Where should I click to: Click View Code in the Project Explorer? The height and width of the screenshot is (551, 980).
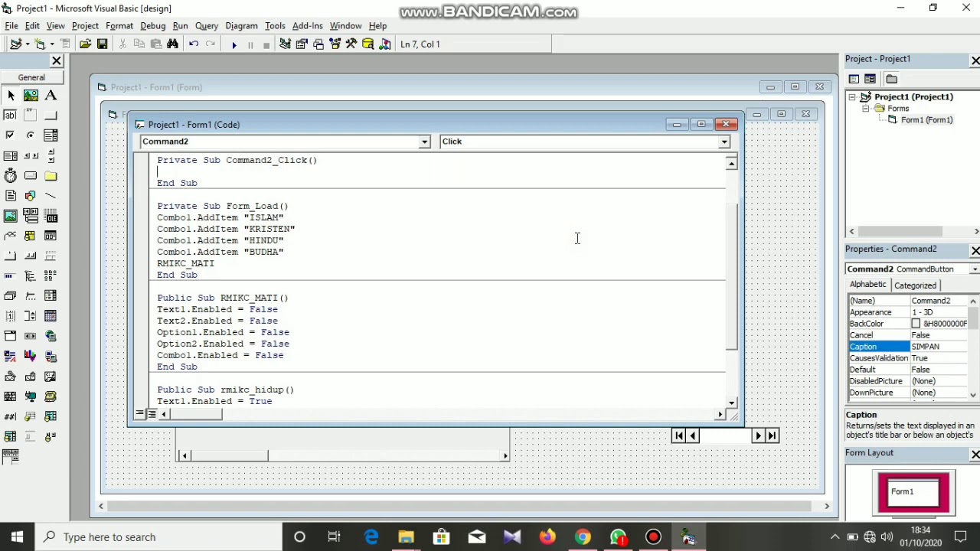tap(854, 79)
